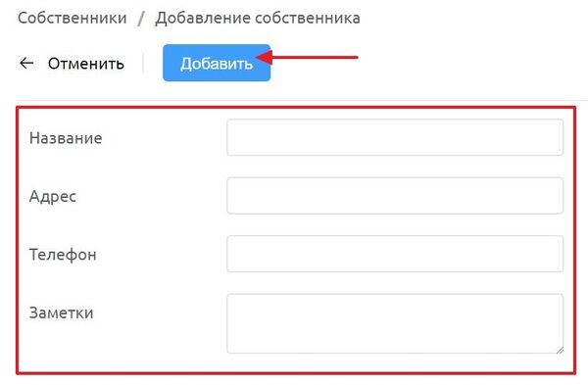
Task: Click the red arrow pointing at Добавить
Action: pyautogui.click(x=307, y=58)
